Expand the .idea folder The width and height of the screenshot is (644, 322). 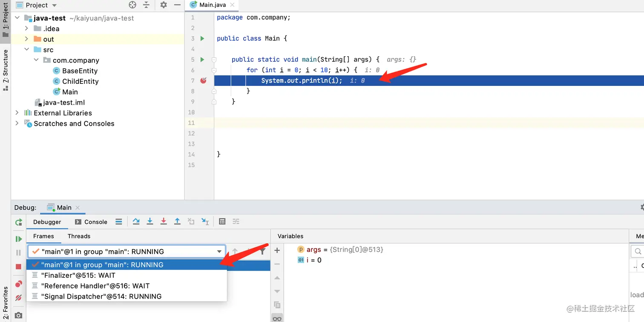[x=26, y=28]
